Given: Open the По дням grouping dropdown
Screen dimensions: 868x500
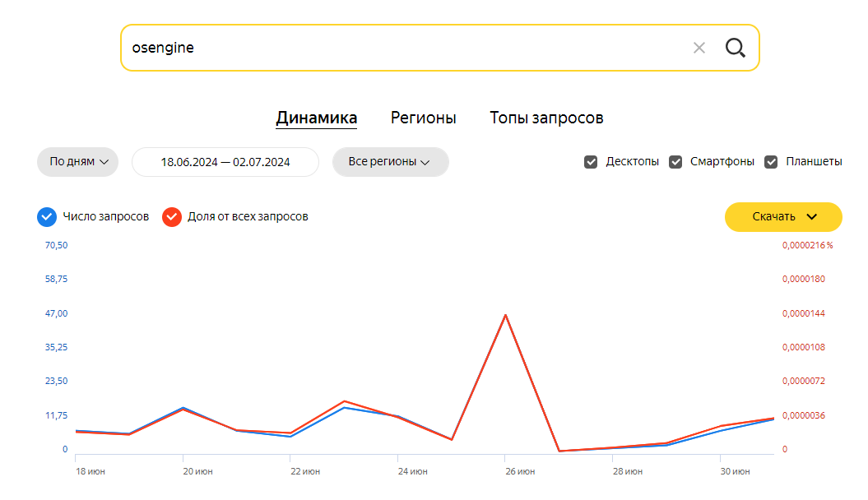Looking at the screenshot, I should coord(78,162).
